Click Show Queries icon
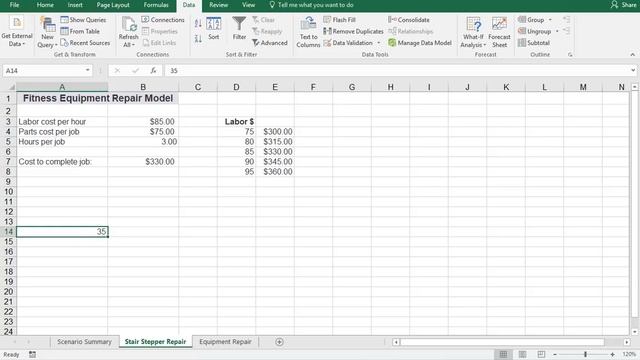The height and width of the screenshot is (360, 640). [64, 20]
